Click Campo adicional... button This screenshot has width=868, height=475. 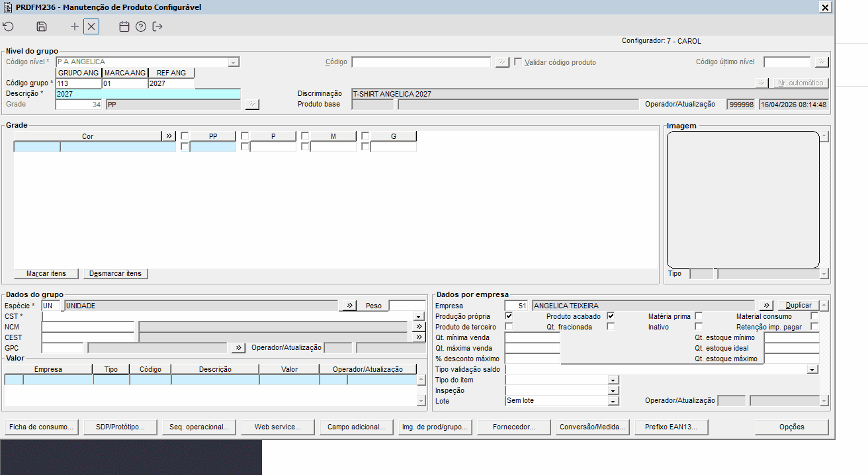click(x=357, y=427)
